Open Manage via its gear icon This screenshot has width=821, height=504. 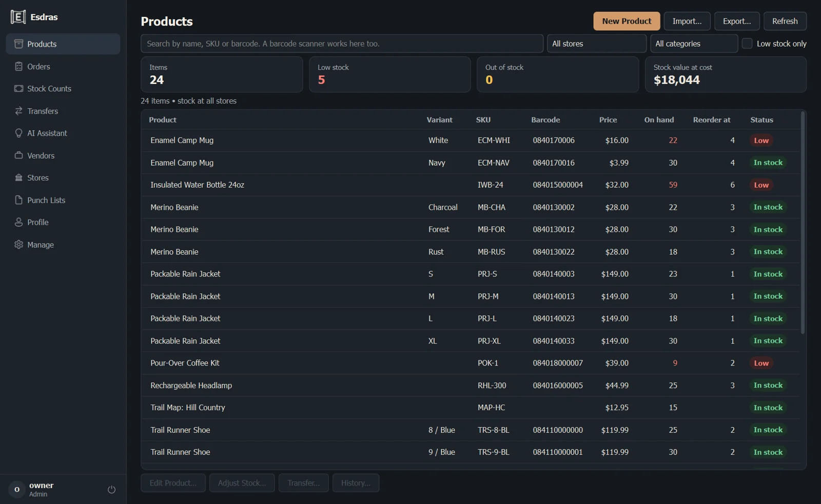(18, 245)
